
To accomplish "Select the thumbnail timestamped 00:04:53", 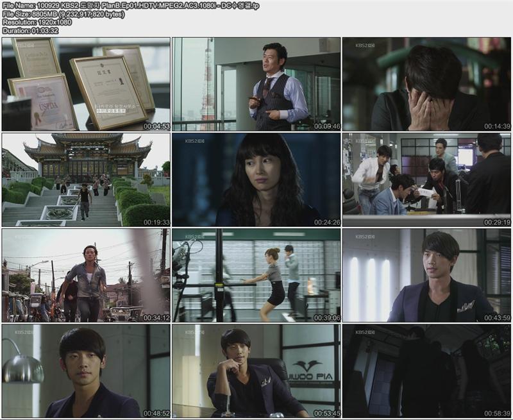I will [86, 84].
